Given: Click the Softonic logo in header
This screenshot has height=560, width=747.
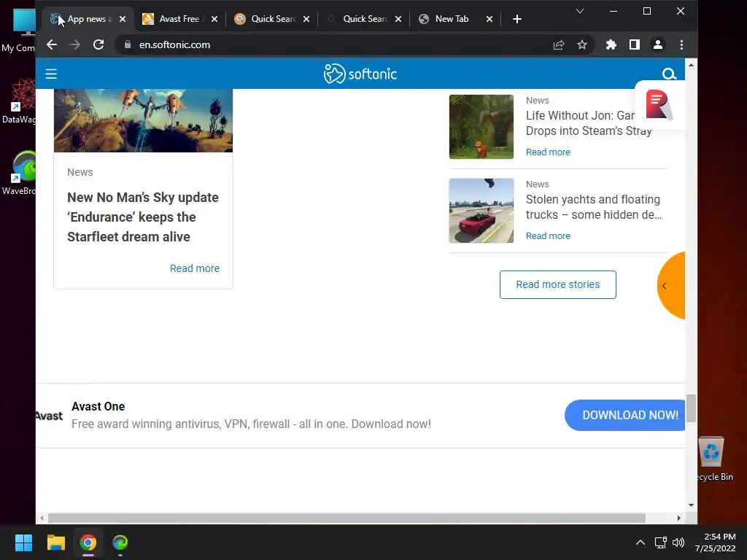Looking at the screenshot, I should point(360,74).
